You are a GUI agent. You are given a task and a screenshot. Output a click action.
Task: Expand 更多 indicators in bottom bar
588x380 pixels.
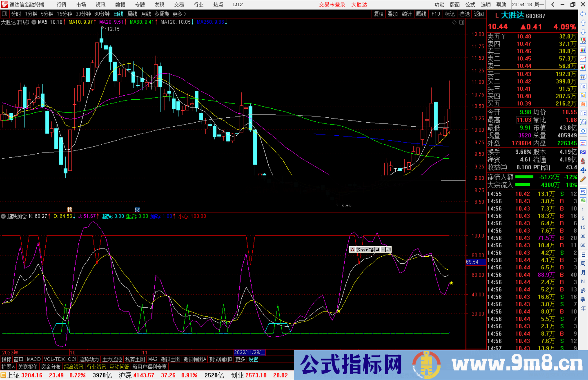pyautogui.click(x=240, y=359)
